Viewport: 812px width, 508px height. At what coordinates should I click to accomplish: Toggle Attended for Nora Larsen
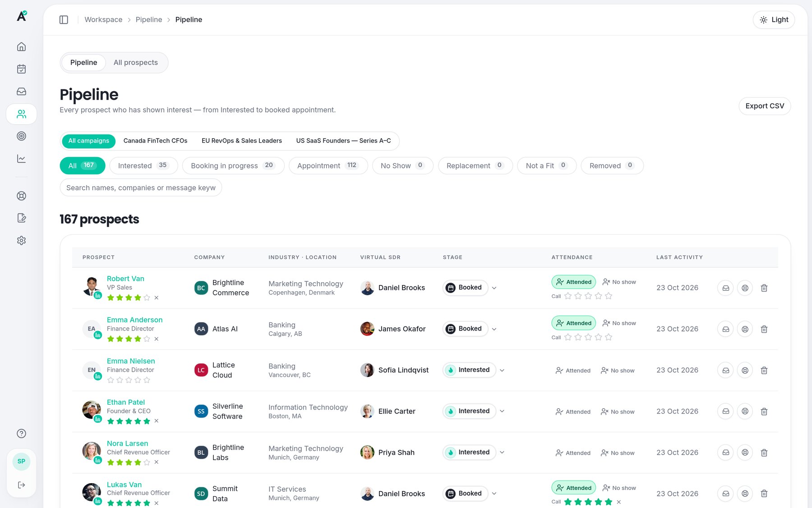tap(573, 453)
